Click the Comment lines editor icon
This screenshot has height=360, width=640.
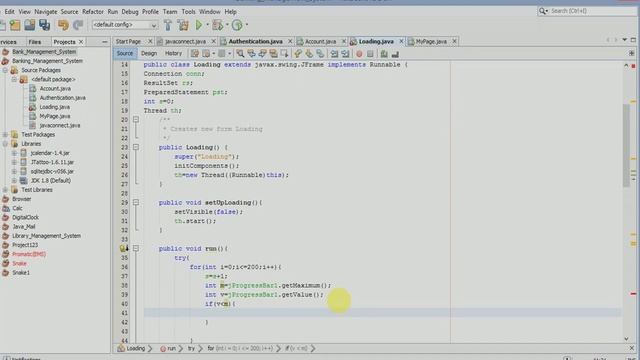click(384, 54)
